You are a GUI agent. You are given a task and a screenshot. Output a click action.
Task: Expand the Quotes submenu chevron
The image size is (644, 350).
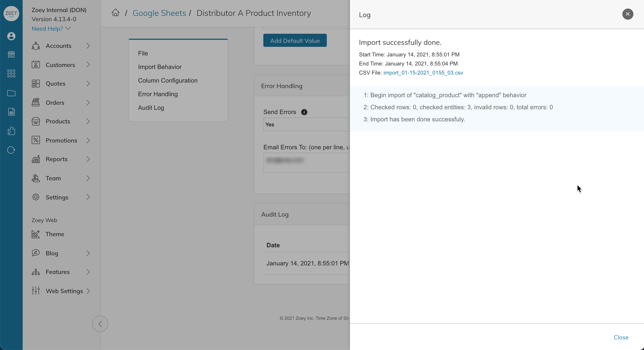coord(88,84)
